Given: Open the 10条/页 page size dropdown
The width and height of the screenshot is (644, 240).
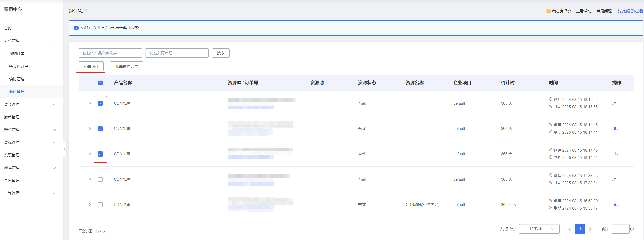Looking at the screenshot, I should point(539,229).
